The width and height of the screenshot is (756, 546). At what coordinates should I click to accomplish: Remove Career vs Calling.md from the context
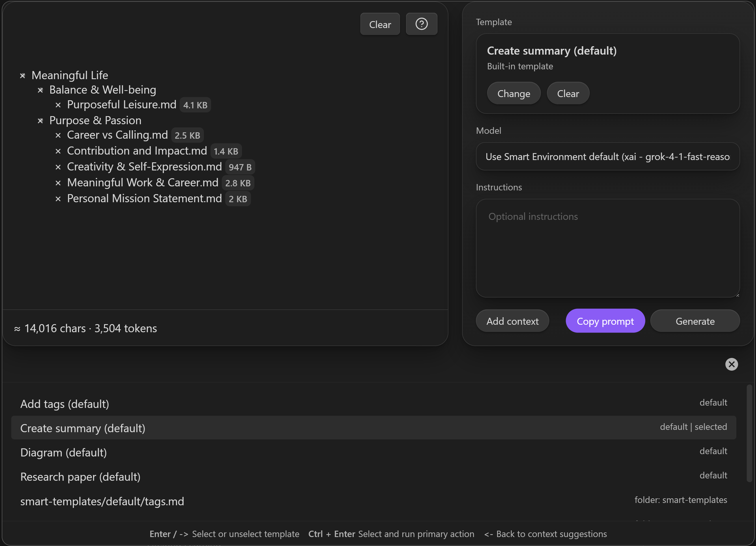58,135
